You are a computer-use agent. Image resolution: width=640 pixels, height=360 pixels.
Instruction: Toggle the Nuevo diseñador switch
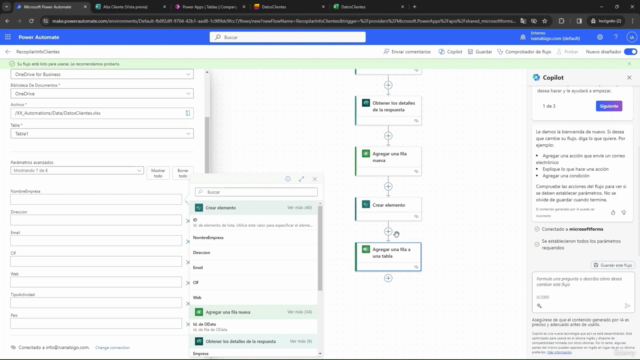(x=630, y=52)
